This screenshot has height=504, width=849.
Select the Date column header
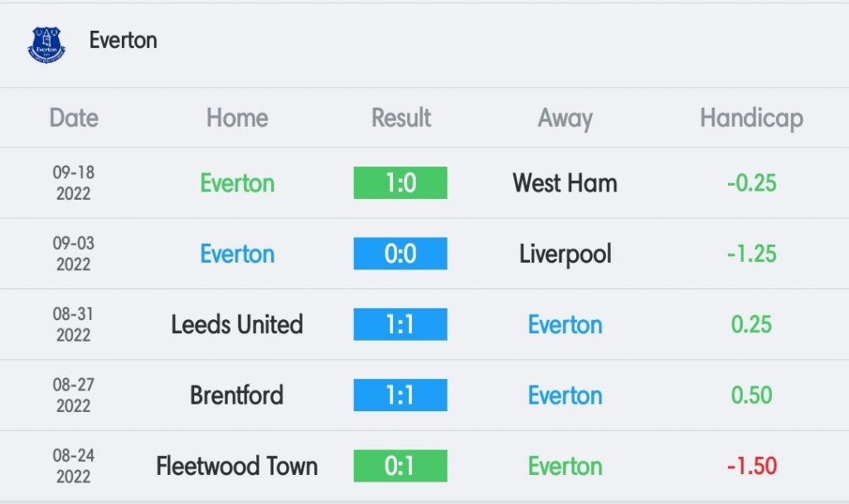tap(74, 118)
